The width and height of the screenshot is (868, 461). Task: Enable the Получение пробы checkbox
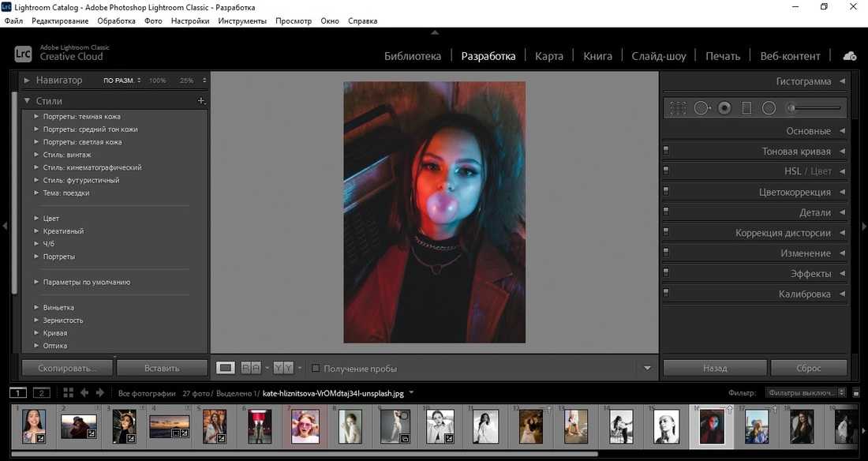click(316, 369)
